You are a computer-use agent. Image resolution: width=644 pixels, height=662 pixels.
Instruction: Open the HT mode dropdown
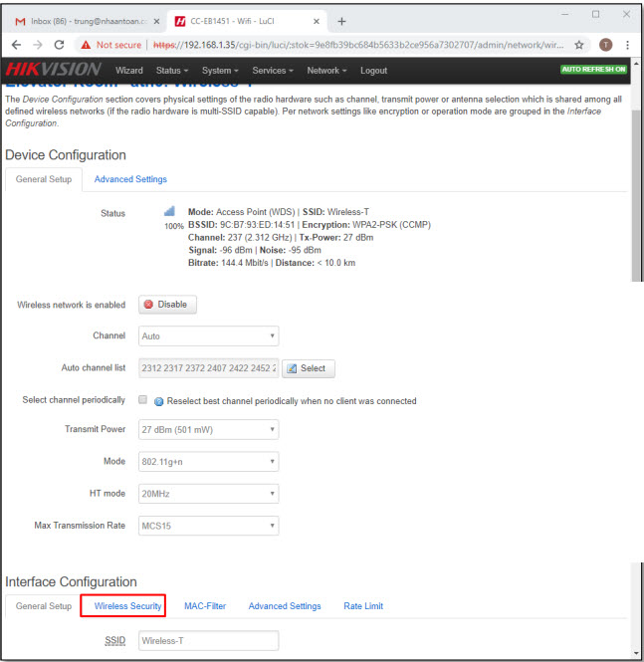tap(208, 494)
